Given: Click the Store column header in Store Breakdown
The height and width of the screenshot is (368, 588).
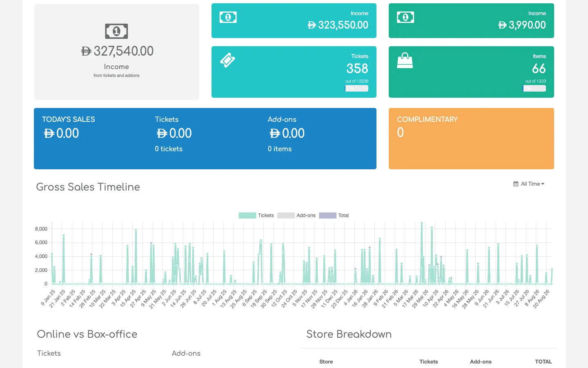Looking at the screenshot, I should (326, 362).
